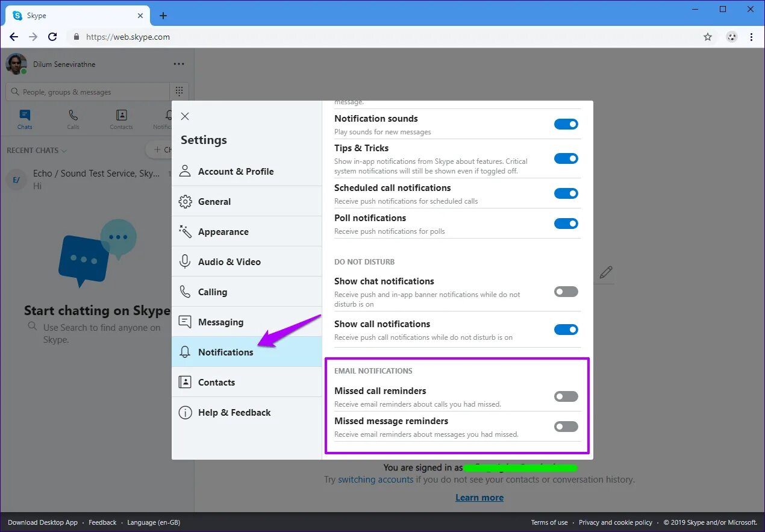
Task: Click the People, groups & messages search box
Action: click(x=88, y=92)
